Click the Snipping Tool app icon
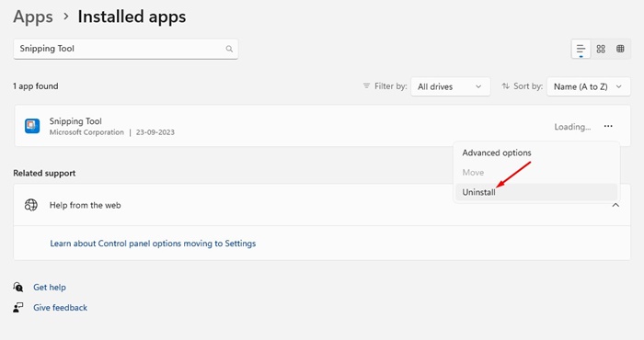644x340 pixels. point(32,126)
